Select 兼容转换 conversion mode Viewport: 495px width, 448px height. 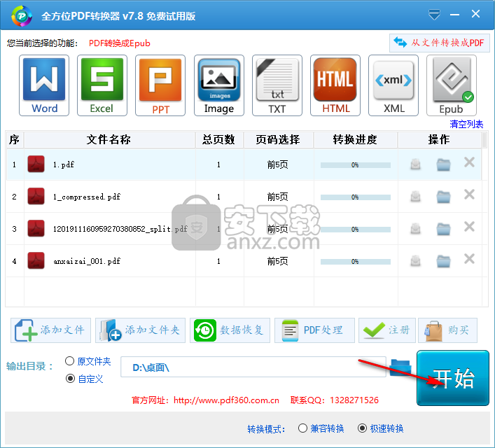(x=321, y=428)
